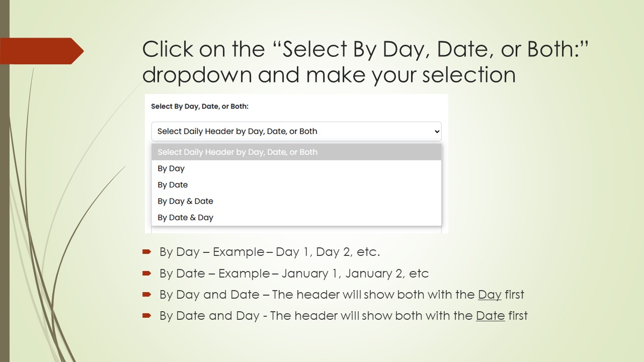The height and width of the screenshot is (362, 644).
Task: Click the brown vertical strip on left edge
Action: [5, 201]
